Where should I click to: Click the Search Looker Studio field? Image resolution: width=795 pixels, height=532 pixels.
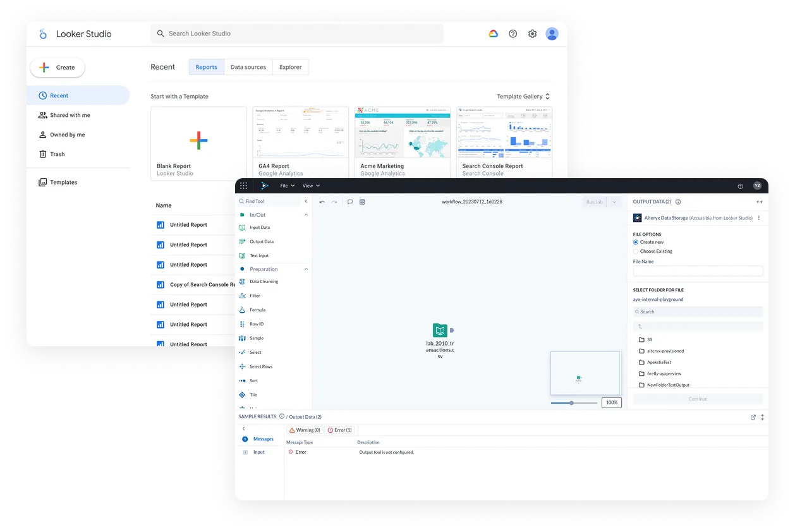(x=297, y=33)
